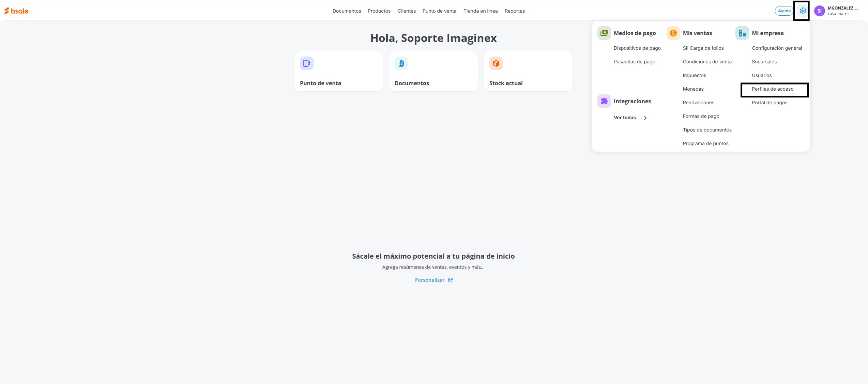
Task: Click the Ayuda button
Action: click(784, 11)
